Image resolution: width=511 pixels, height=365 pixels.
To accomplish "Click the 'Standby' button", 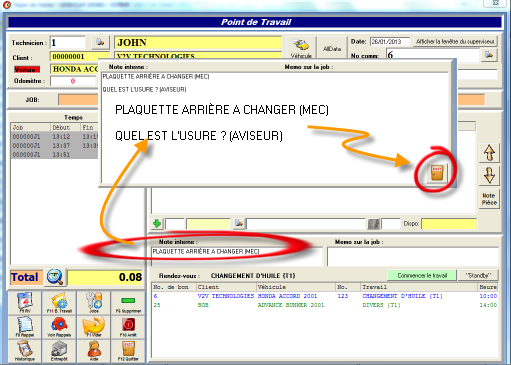I will tap(478, 275).
